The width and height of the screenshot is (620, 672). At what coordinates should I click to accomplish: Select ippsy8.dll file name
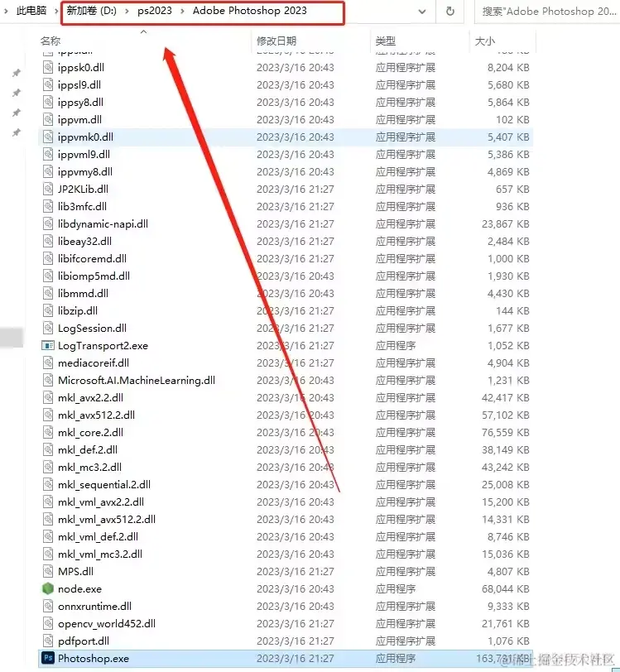[80, 103]
